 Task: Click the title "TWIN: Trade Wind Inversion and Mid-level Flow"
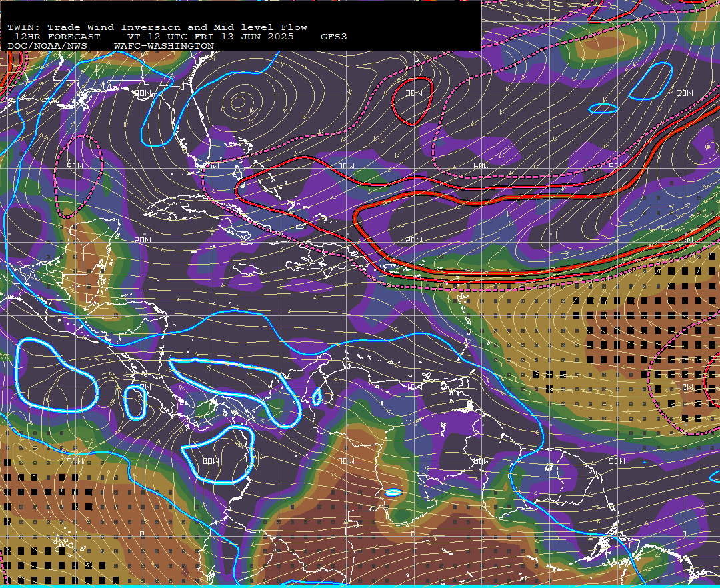157,27
